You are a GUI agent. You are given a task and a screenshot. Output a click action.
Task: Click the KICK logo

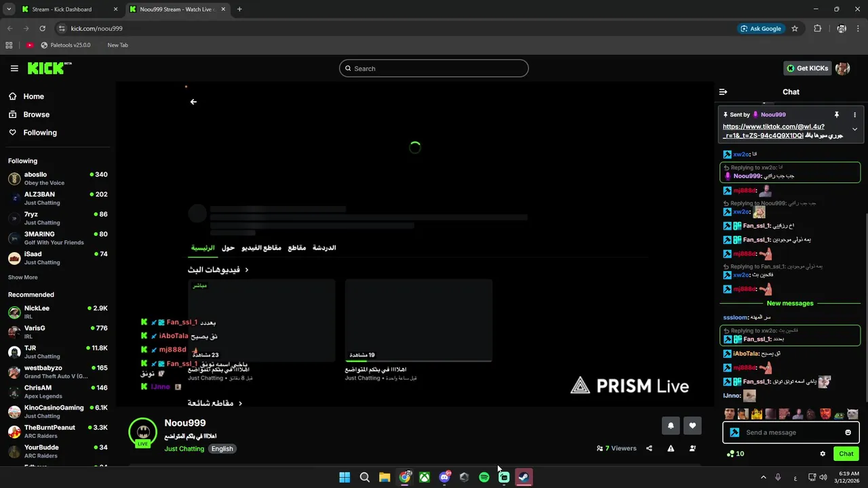[49, 68]
